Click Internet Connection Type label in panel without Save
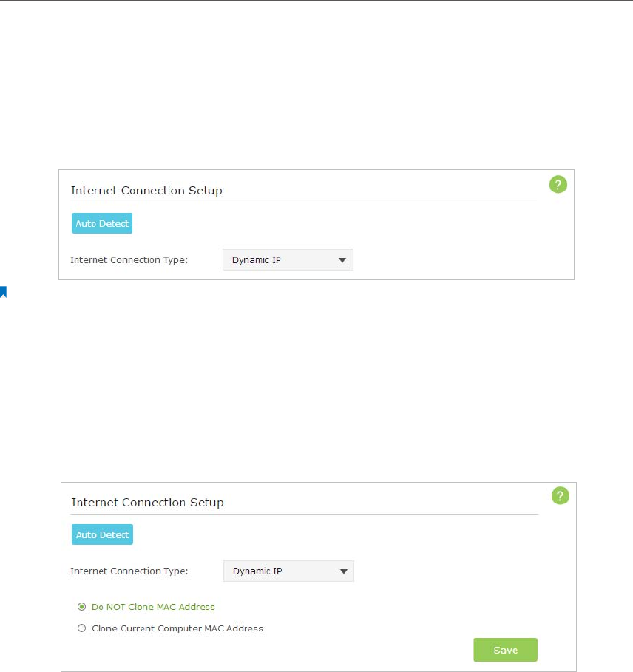 pos(129,260)
